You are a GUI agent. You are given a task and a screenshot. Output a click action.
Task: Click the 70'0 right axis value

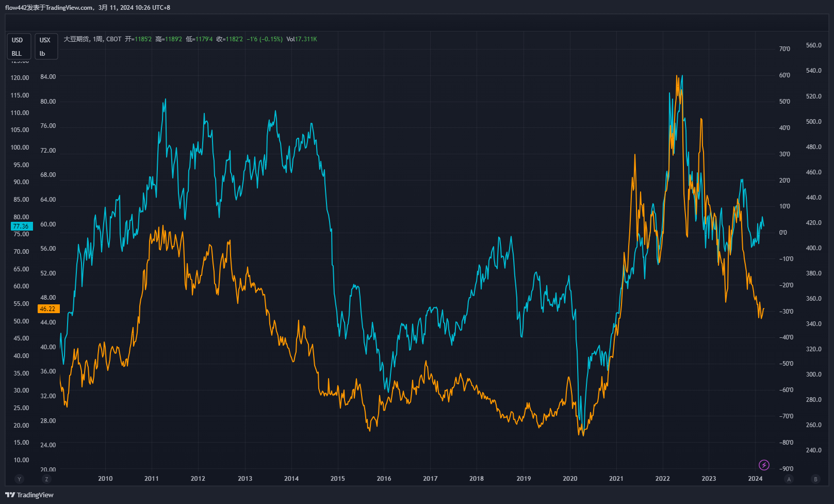pyautogui.click(x=784, y=49)
